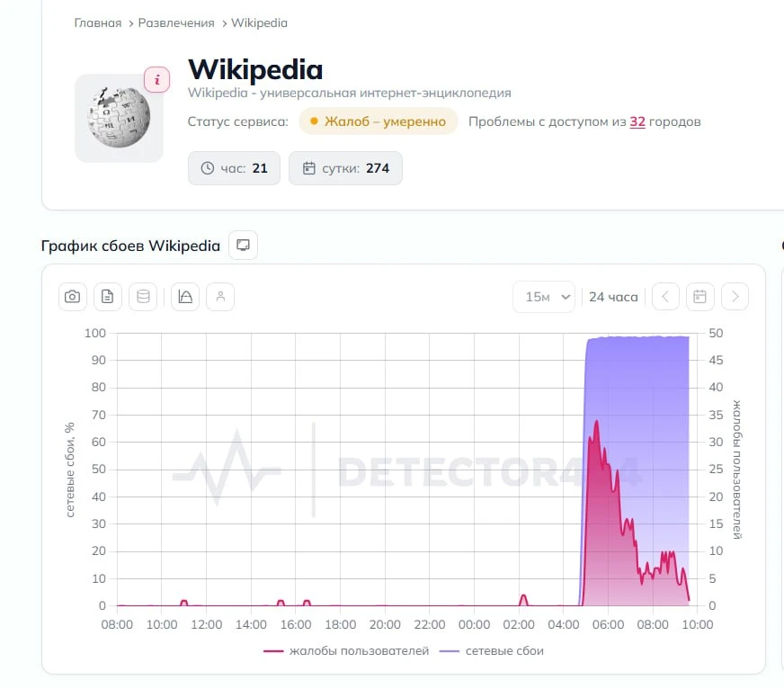Screen dimensions: 784x689
Task: Go to Главная breadcrumb
Action: point(98,23)
